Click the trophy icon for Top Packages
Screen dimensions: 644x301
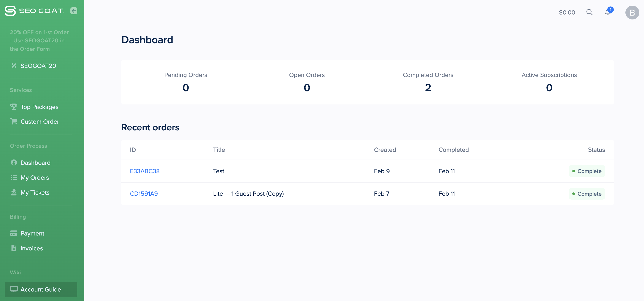pos(14,107)
